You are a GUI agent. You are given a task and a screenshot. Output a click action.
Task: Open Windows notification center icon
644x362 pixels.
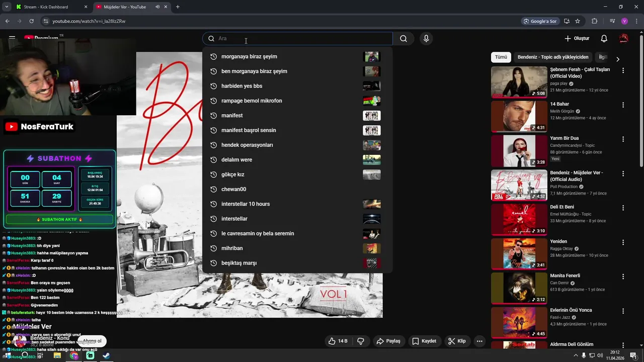click(x=633, y=355)
